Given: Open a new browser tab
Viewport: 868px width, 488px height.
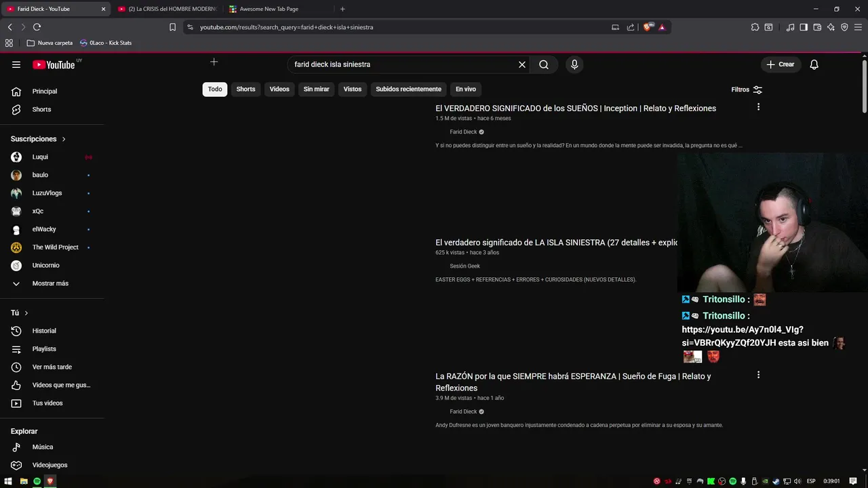Looking at the screenshot, I should point(342,9).
